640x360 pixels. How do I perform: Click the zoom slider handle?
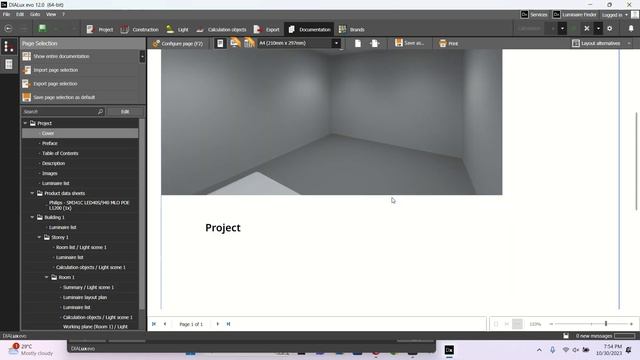tap(606, 324)
